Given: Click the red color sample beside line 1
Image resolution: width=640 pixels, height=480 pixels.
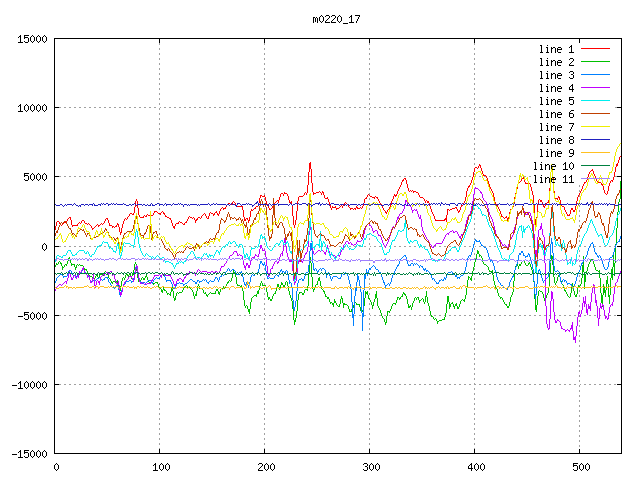Looking at the screenshot, I should pyautogui.click(x=595, y=49).
